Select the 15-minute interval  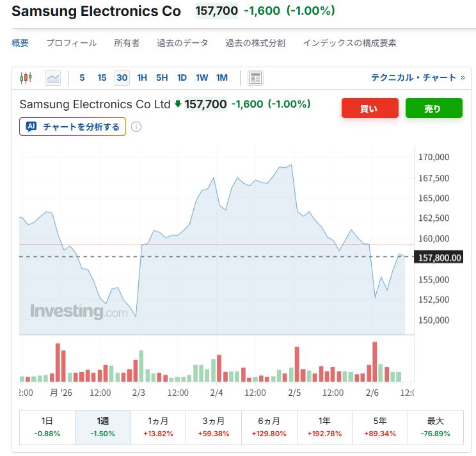102,78
